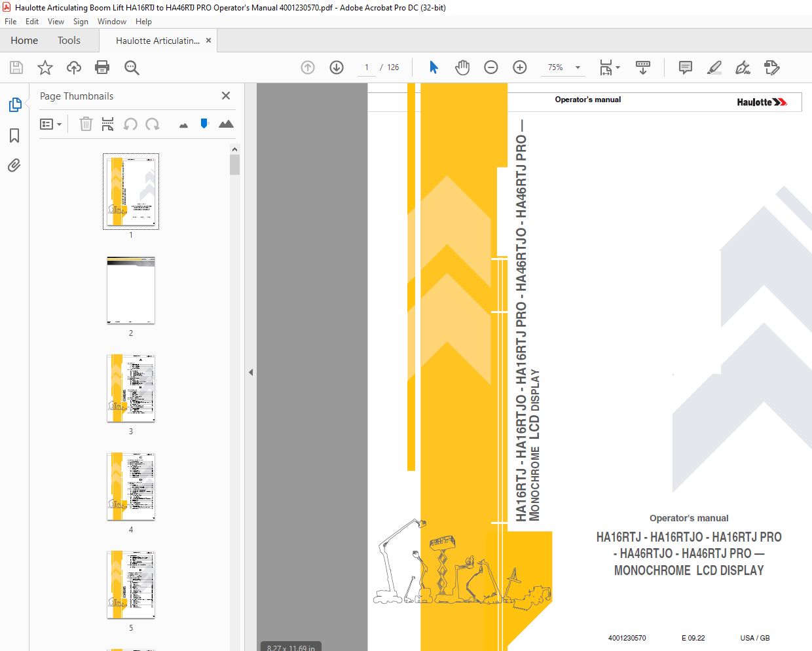
Task: Click the scrolling mode download icon
Action: (643, 67)
